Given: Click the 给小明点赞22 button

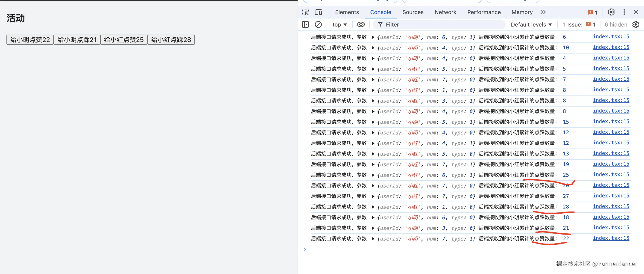Looking at the screenshot, I should point(30,39).
